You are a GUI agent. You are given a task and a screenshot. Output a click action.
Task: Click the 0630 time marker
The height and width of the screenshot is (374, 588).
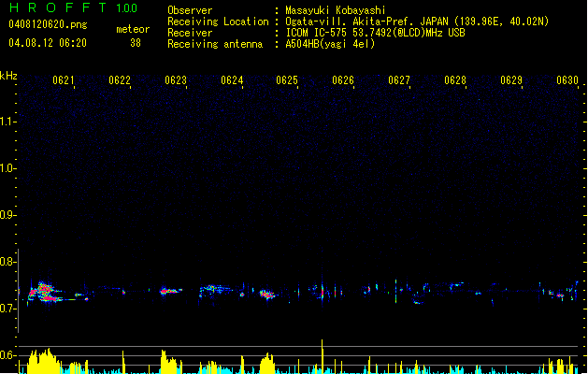coord(567,80)
